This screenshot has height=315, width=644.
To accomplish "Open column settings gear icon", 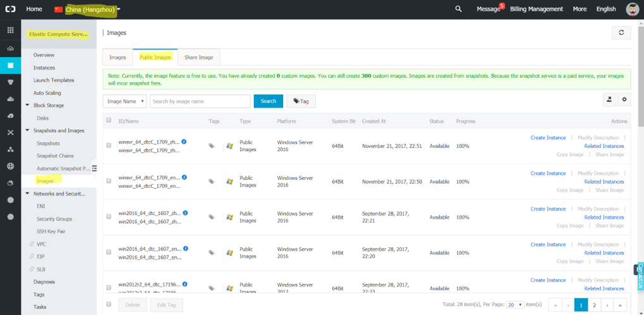I will 624,99.
